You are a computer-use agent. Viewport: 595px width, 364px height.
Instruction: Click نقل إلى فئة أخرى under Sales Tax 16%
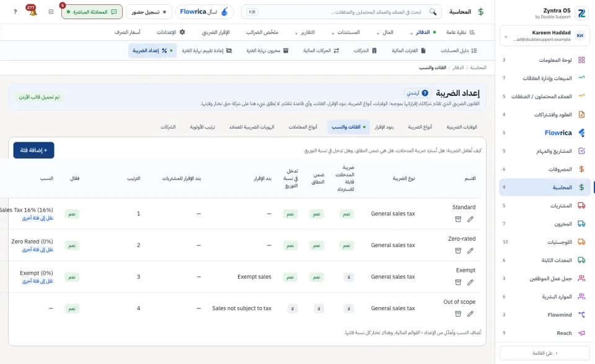[38, 218]
